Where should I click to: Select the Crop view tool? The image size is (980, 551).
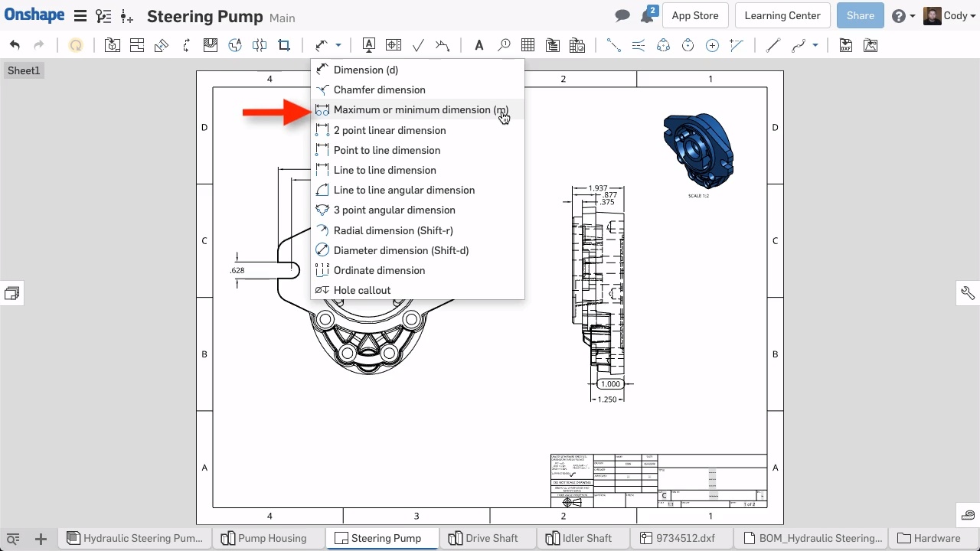(x=284, y=46)
